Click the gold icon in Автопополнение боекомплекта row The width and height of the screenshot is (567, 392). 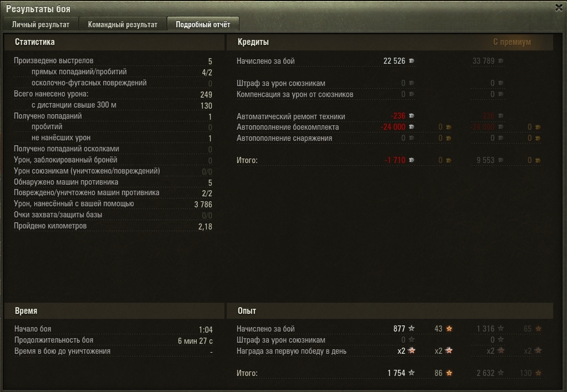coord(449,127)
